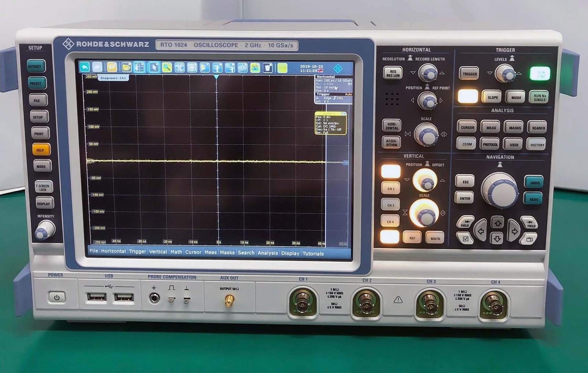The height and width of the screenshot is (373, 588).
Task: Tap the trigger position marker at grid top
Action: click(x=216, y=77)
